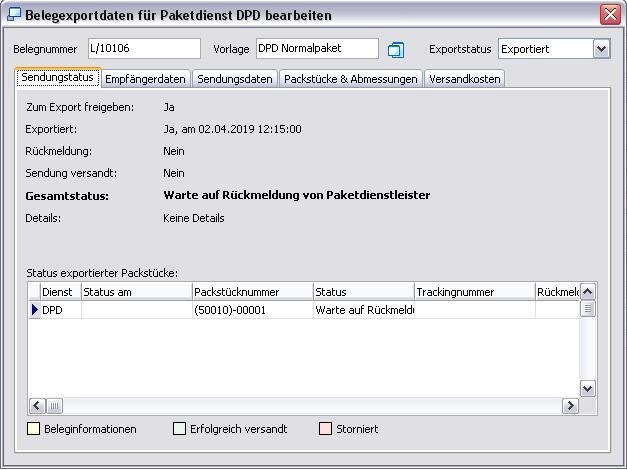Viewport: 627px width, 470px height.
Task: Select the cell with package number (50010)-00001
Action: pos(252,310)
